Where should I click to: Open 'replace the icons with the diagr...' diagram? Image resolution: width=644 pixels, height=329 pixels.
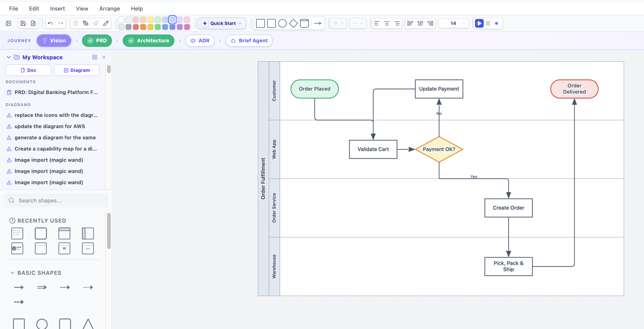click(53, 115)
